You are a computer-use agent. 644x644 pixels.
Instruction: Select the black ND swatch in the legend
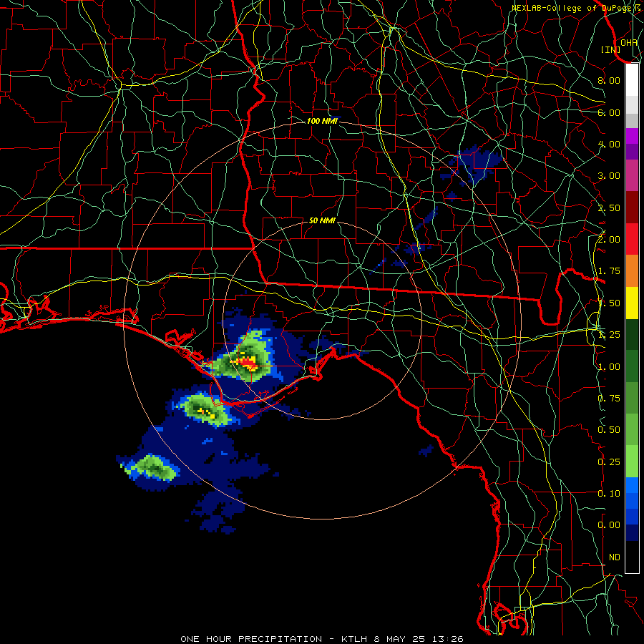632,557
